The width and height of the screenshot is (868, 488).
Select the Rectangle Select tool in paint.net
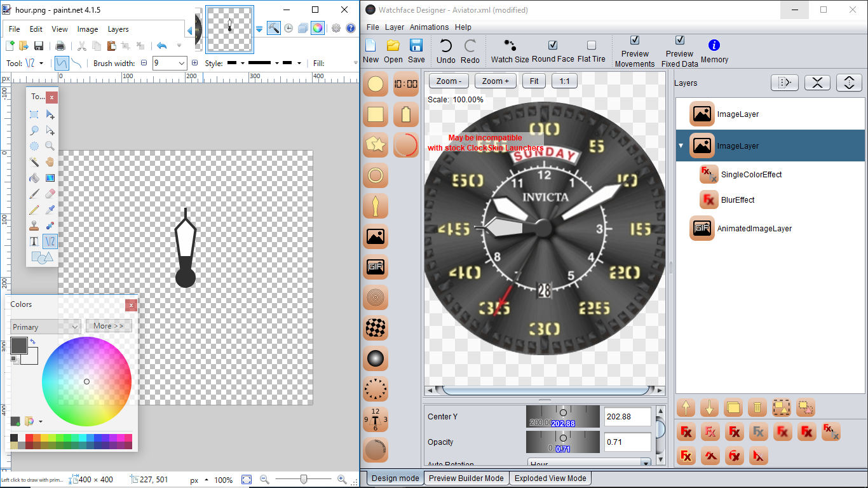pyautogui.click(x=34, y=114)
